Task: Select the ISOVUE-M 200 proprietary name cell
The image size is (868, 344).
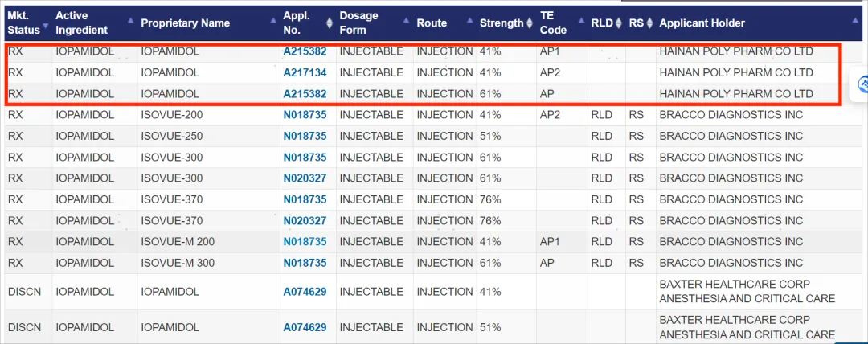Action: point(178,241)
